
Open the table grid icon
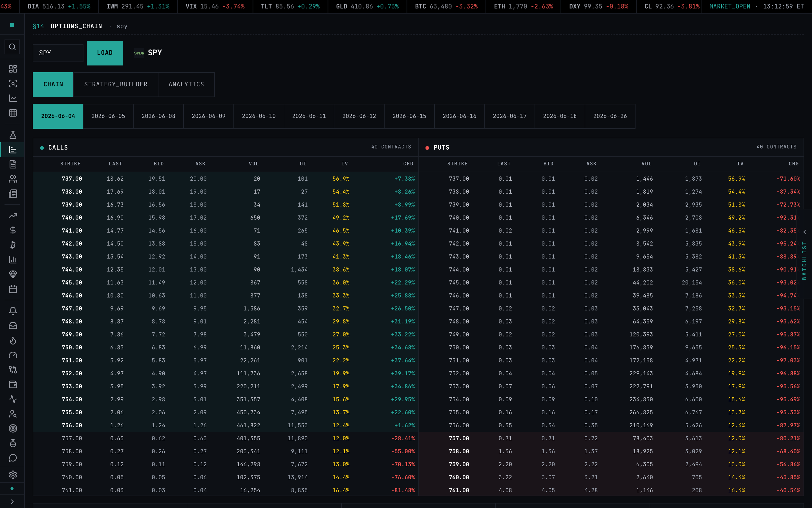tap(13, 113)
